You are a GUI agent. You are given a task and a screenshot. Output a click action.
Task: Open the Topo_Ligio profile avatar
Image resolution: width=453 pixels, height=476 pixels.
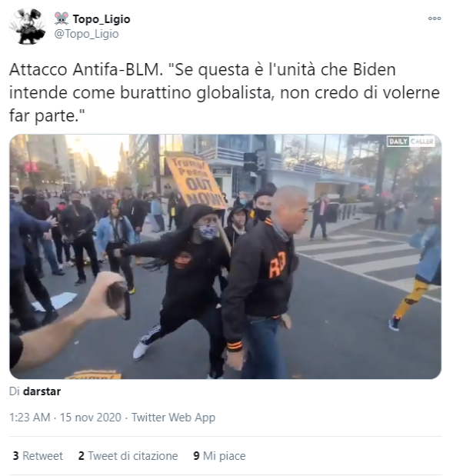click(x=27, y=26)
